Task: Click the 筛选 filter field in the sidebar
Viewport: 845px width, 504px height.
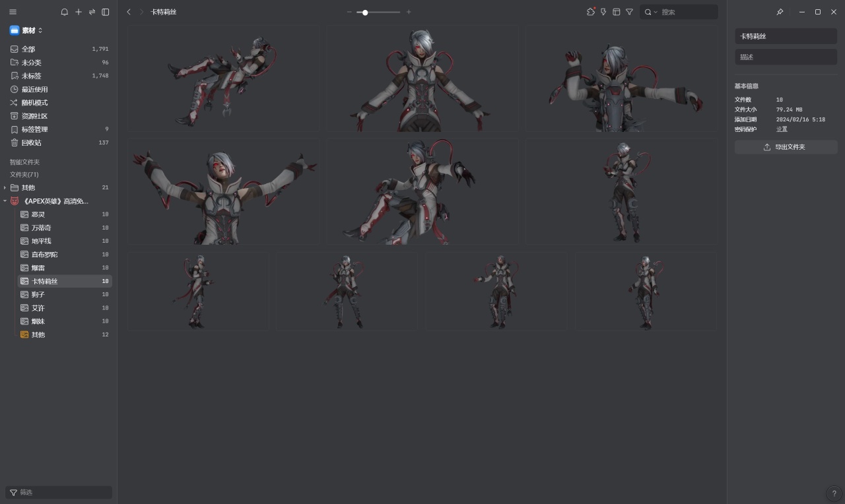Action: pos(59,492)
